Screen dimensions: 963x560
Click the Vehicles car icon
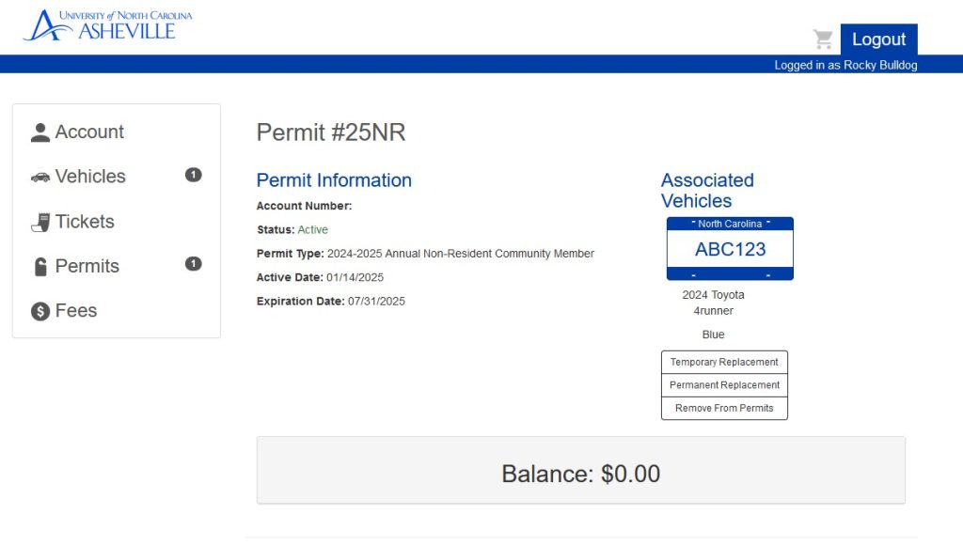tap(39, 177)
